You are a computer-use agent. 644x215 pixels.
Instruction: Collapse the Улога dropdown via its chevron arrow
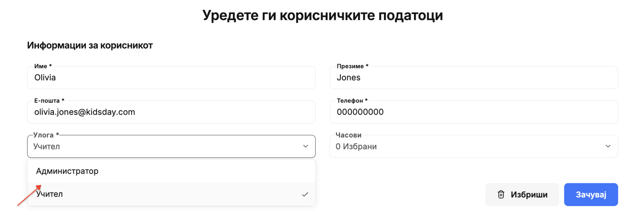[x=306, y=146]
